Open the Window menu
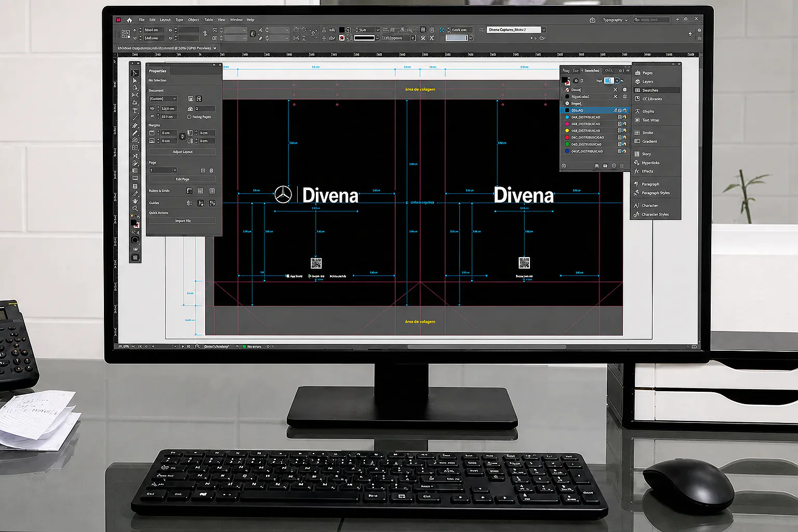The width and height of the screenshot is (798, 532). point(236,20)
